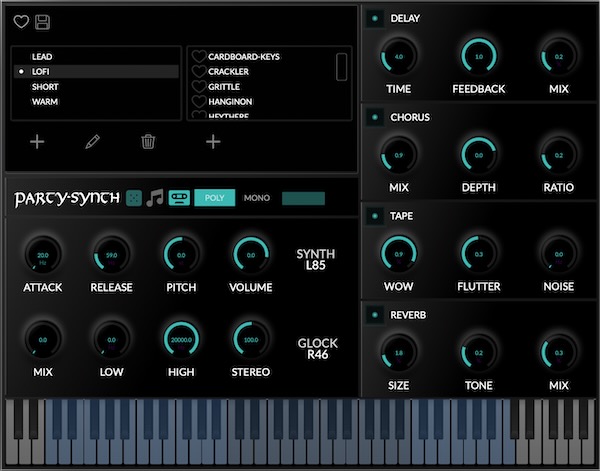
Task: Click the PITCH knob
Action: 181,254
